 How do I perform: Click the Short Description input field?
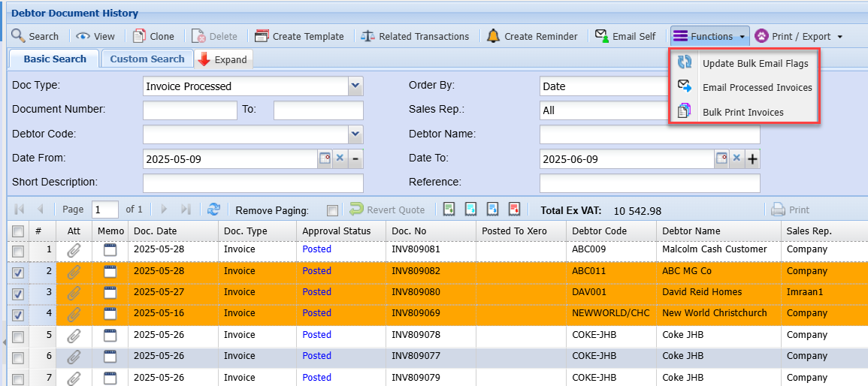point(253,182)
